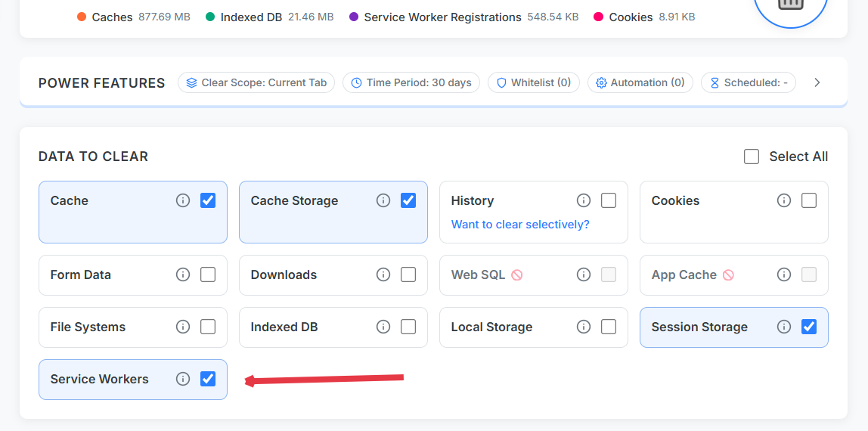Check the Select All checkbox
Image resolution: width=868 pixels, height=431 pixels.
752,157
